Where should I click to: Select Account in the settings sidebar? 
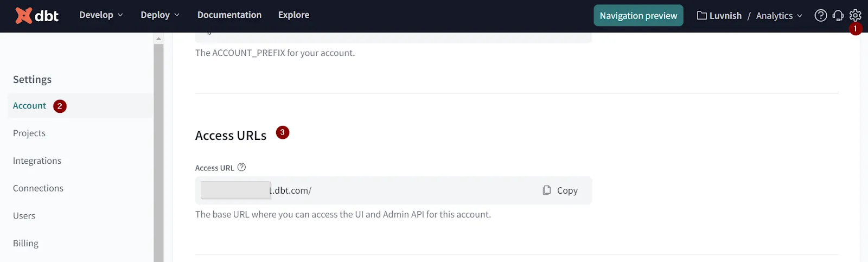click(29, 106)
